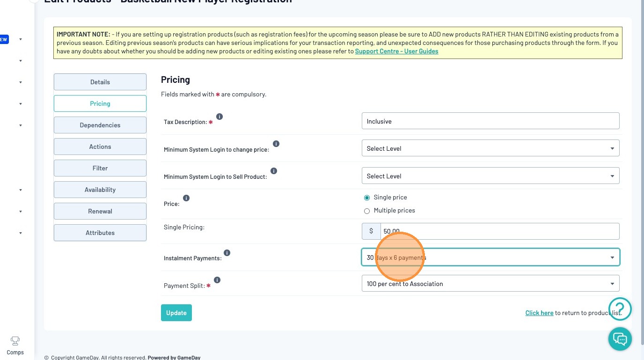Click the Single Pricing amount field
The width and height of the screenshot is (644, 360).
click(499, 231)
